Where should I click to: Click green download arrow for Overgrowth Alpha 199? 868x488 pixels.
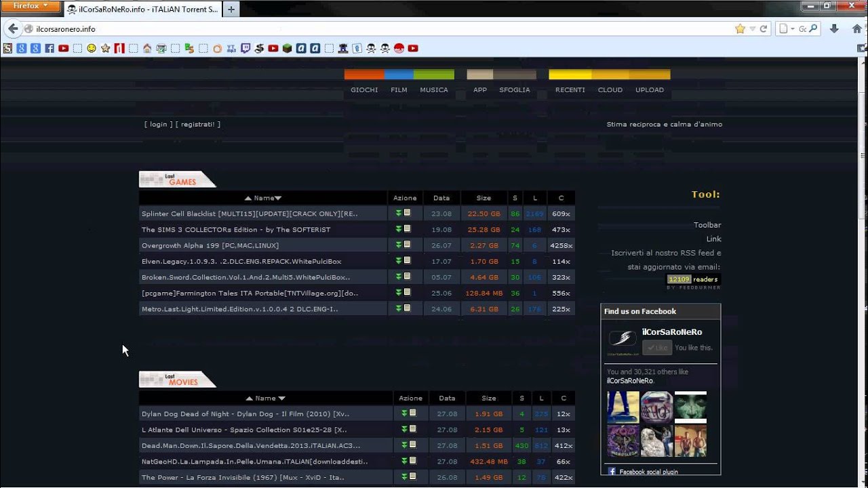click(x=399, y=245)
